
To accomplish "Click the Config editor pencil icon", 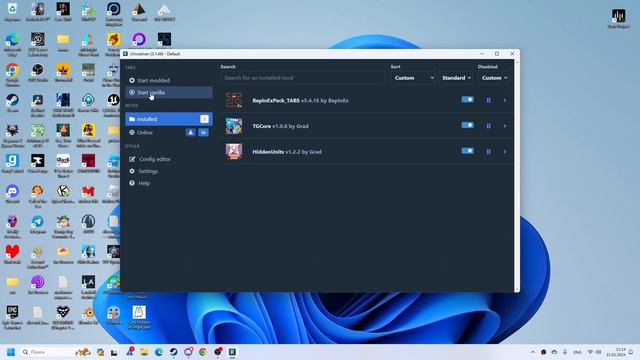I will point(132,159).
